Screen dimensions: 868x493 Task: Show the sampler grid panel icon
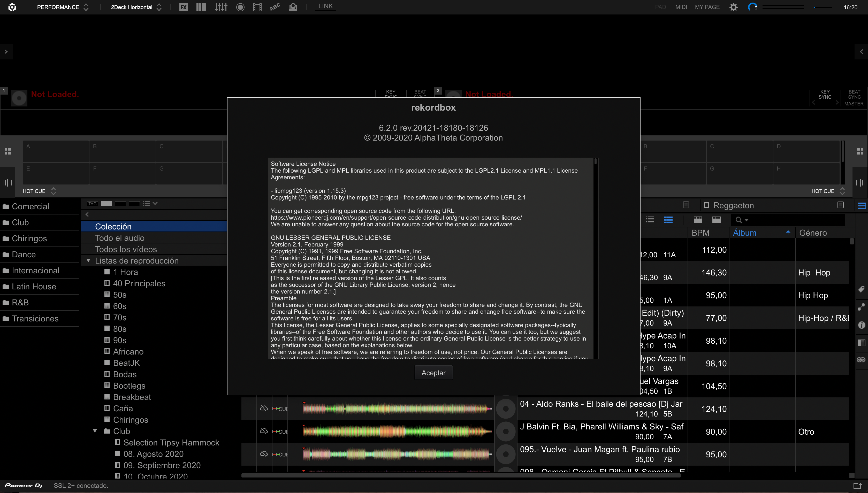point(201,7)
